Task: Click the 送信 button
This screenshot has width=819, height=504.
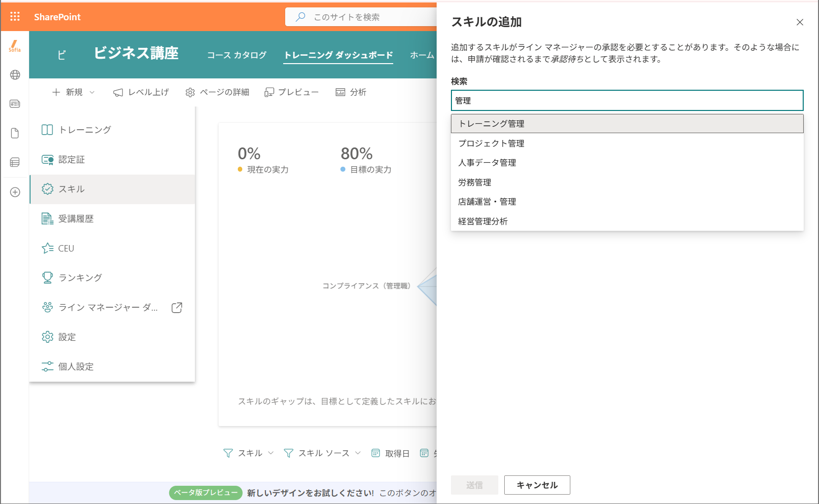Action: 475,485
